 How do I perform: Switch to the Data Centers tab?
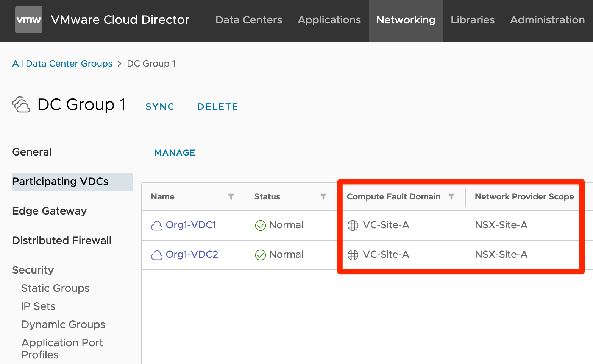coord(249,20)
